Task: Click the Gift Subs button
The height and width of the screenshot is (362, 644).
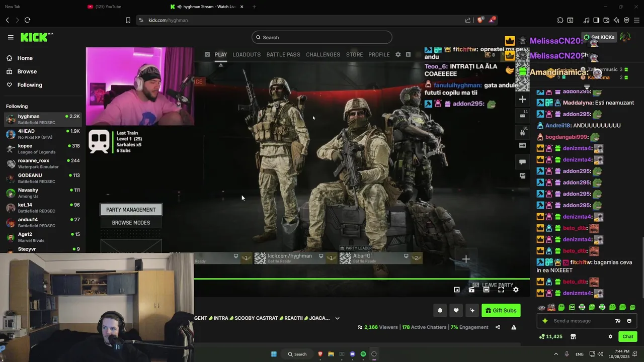Action: pyautogui.click(x=501, y=310)
